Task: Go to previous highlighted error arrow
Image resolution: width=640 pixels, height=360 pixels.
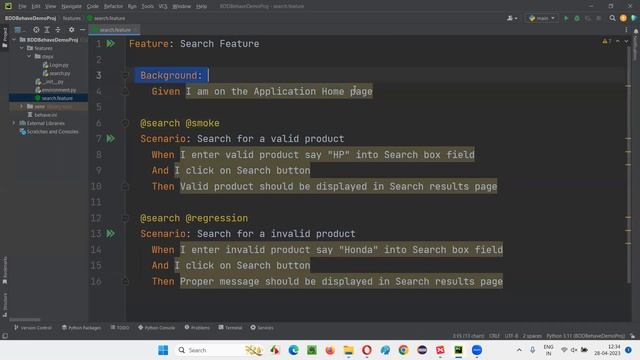Action: (618, 41)
